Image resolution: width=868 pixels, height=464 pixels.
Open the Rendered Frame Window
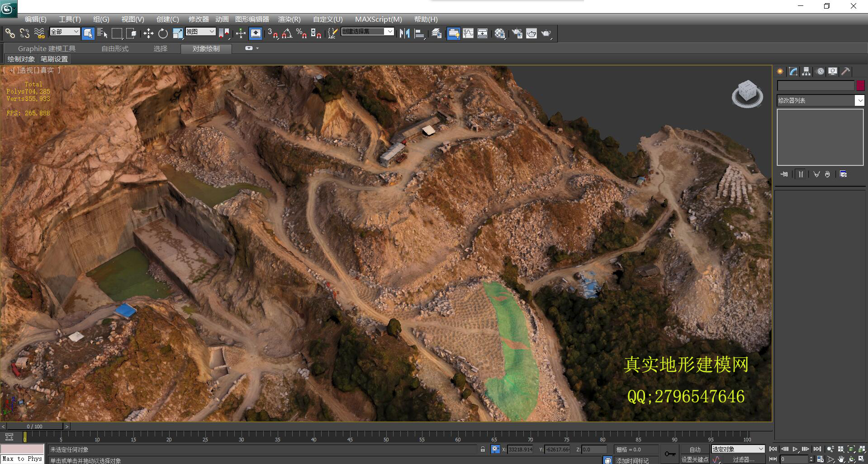click(x=531, y=33)
